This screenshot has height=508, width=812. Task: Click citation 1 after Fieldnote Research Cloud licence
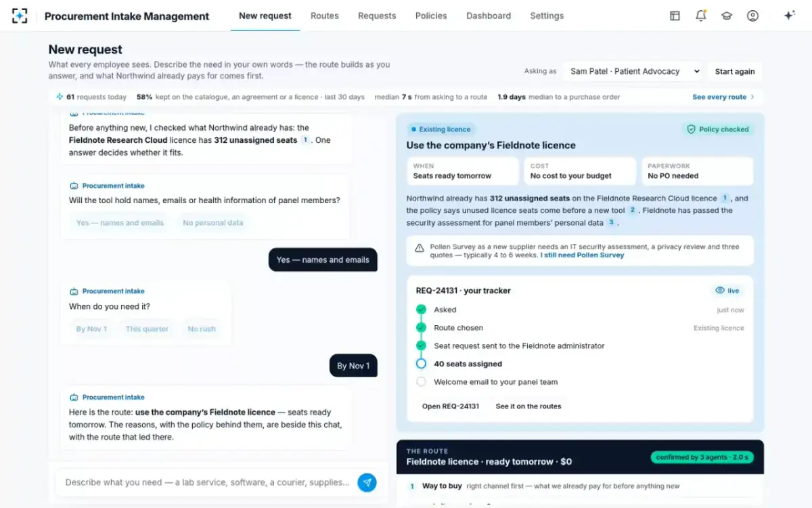725,198
